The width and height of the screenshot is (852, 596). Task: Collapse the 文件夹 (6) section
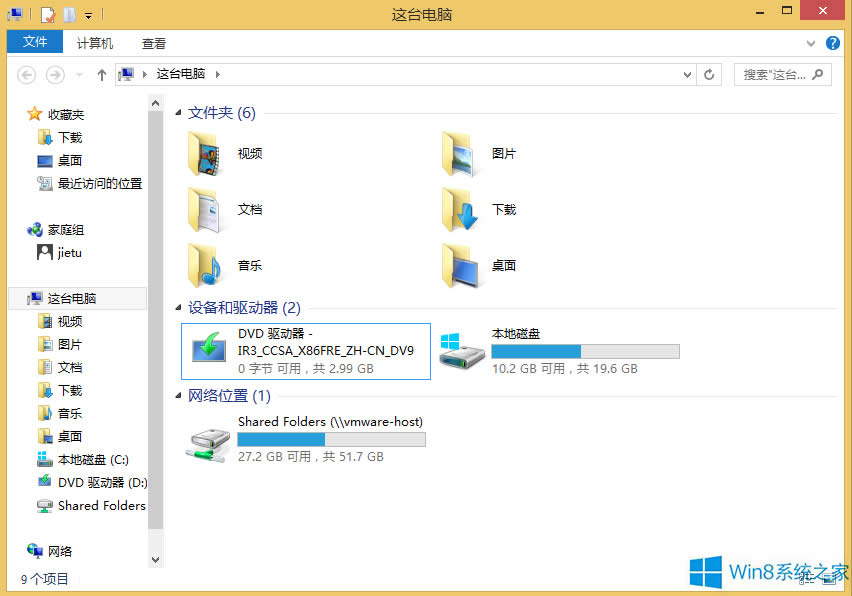179,112
